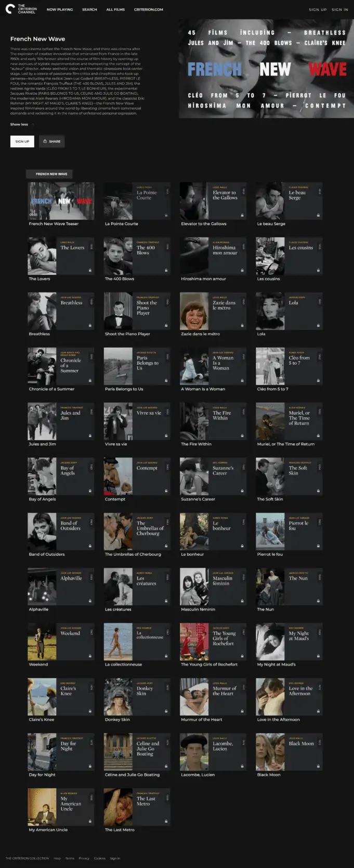Open the Jules and Jim thumbnail
Screen dimensions: 354x868
point(42,421)
